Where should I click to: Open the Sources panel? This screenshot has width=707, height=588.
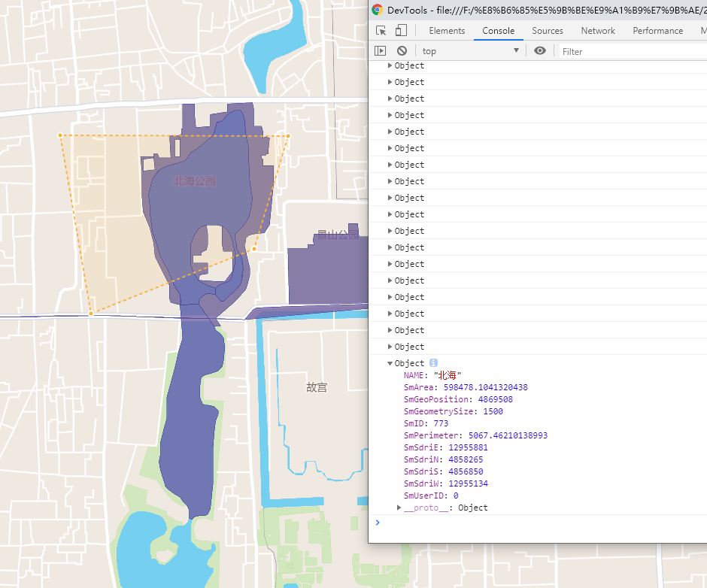(547, 30)
